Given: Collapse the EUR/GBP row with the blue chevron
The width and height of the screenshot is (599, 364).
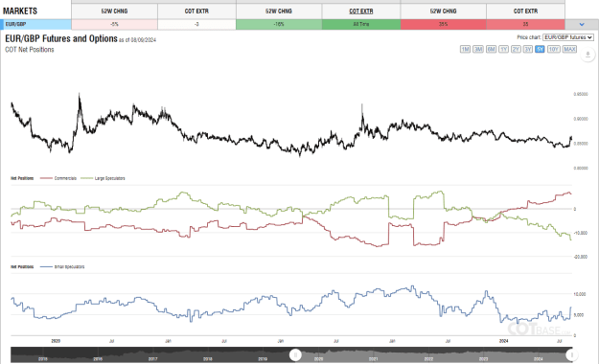Looking at the screenshot, I should tap(582, 25).
